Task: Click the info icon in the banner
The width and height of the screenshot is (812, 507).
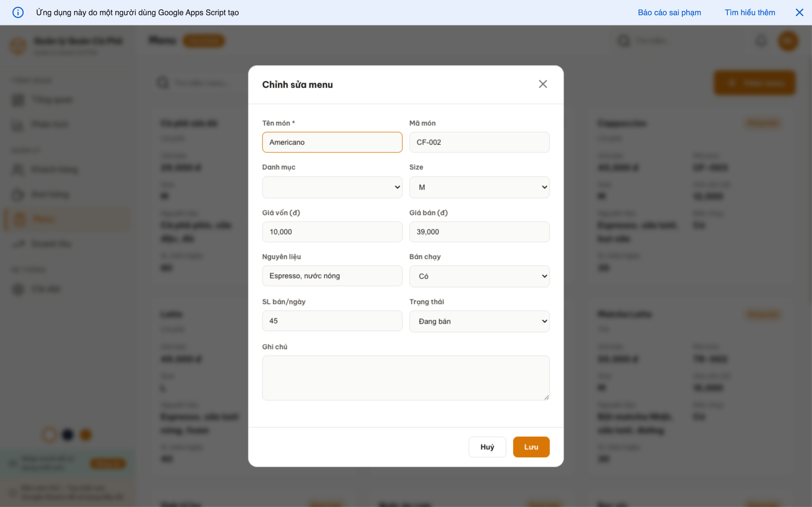Action: click(x=18, y=12)
